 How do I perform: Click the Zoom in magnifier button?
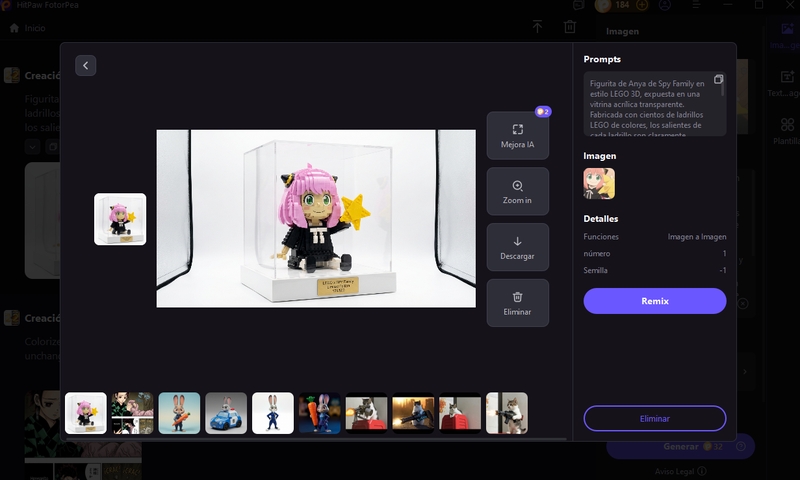[517, 192]
